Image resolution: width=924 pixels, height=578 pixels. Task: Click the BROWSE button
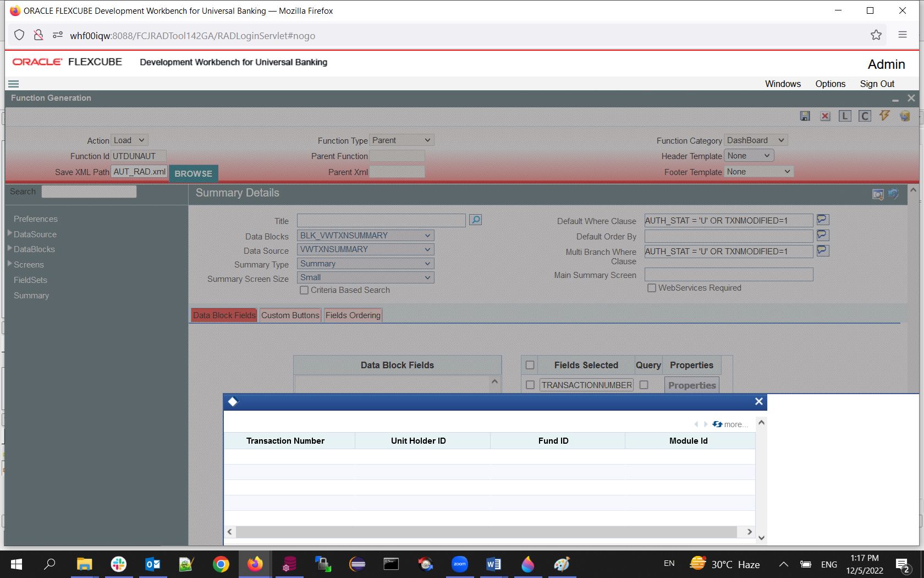(x=194, y=173)
